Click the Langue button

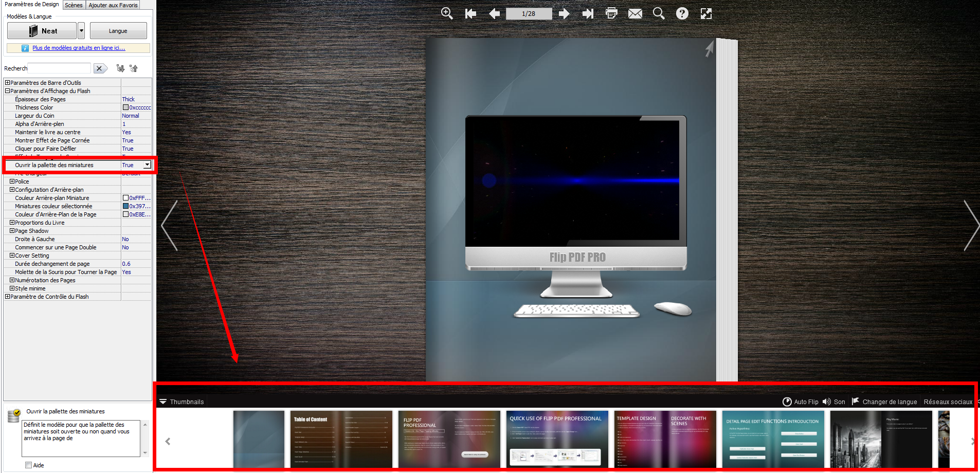tap(118, 31)
